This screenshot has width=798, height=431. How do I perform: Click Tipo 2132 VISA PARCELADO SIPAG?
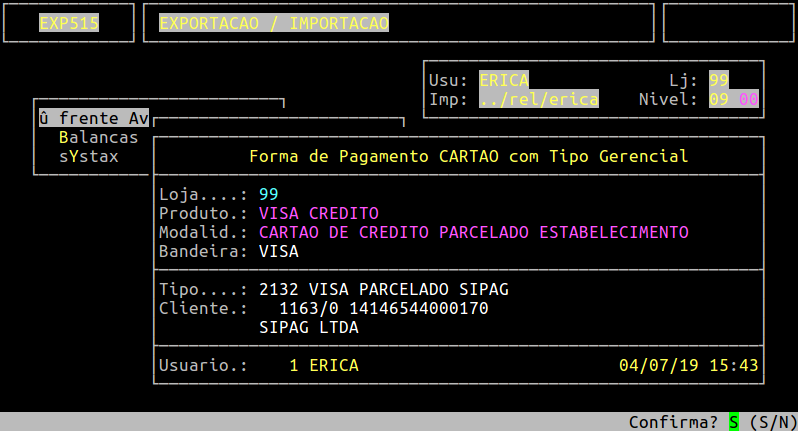pyautogui.click(x=383, y=289)
